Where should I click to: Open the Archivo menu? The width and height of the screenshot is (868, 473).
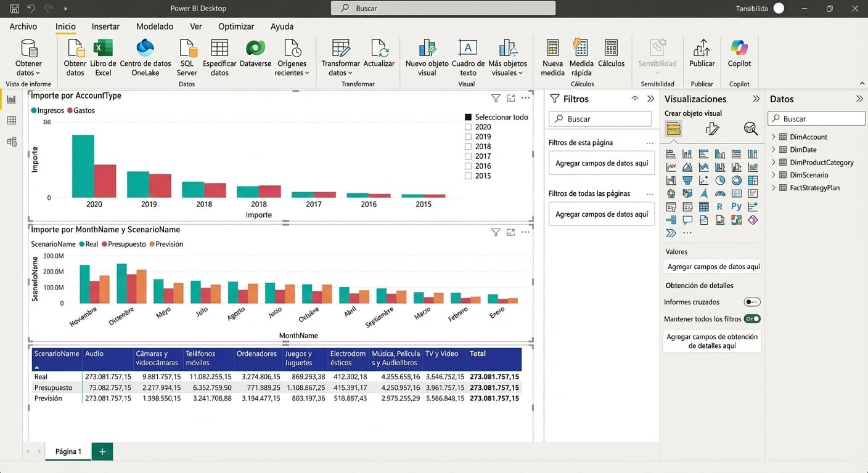tap(23, 26)
